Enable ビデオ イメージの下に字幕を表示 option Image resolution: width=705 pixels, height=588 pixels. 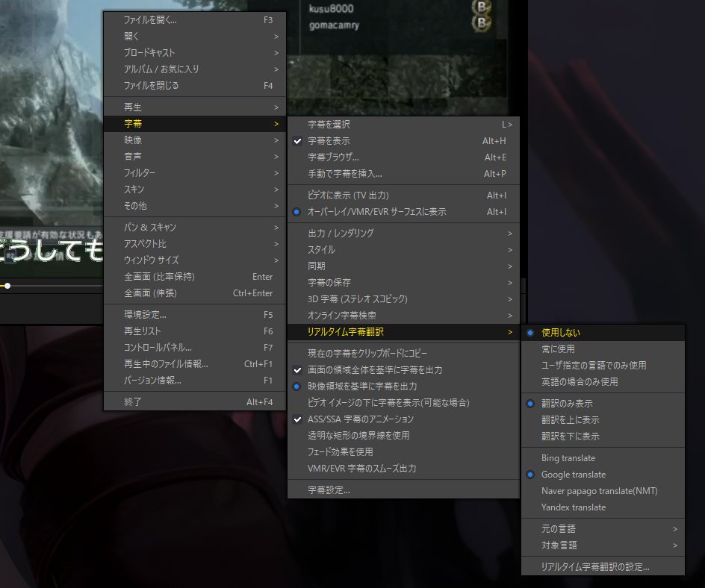[403, 403]
